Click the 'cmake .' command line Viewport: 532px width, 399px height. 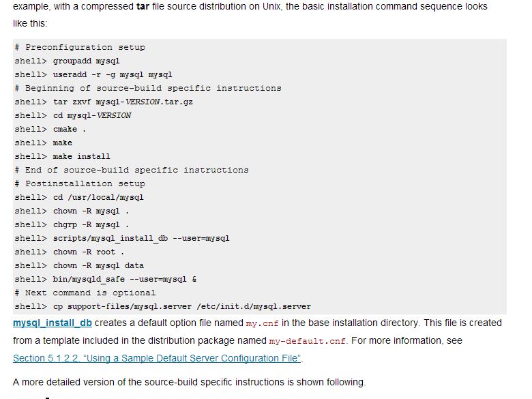point(70,129)
